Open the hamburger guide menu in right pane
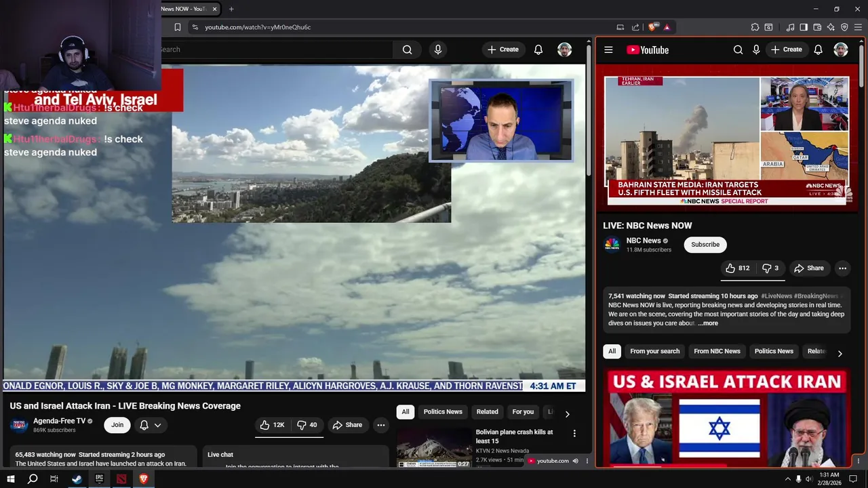 [608, 49]
